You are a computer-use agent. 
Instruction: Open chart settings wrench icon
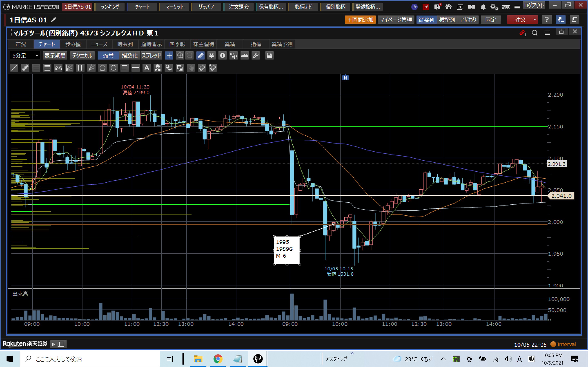point(256,56)
